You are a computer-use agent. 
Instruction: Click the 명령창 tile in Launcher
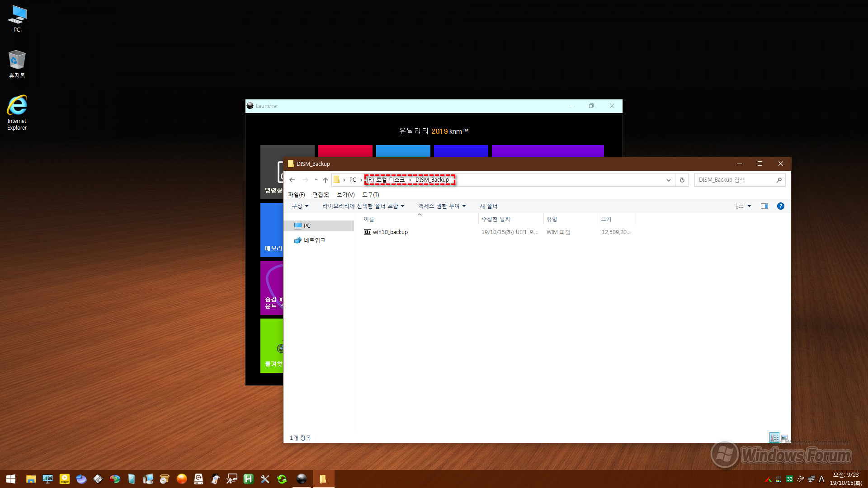pyautogui.click(x=272, y=172)
